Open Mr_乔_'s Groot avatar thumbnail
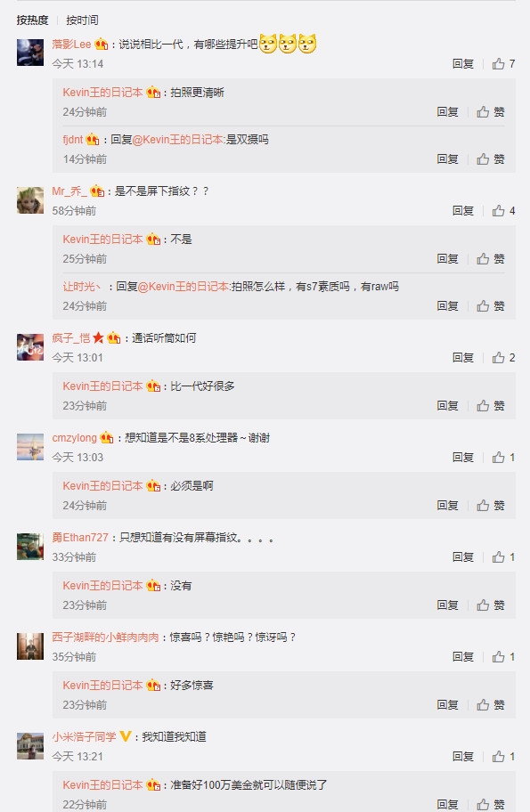530x812 pixels. (x=30, y=200)
